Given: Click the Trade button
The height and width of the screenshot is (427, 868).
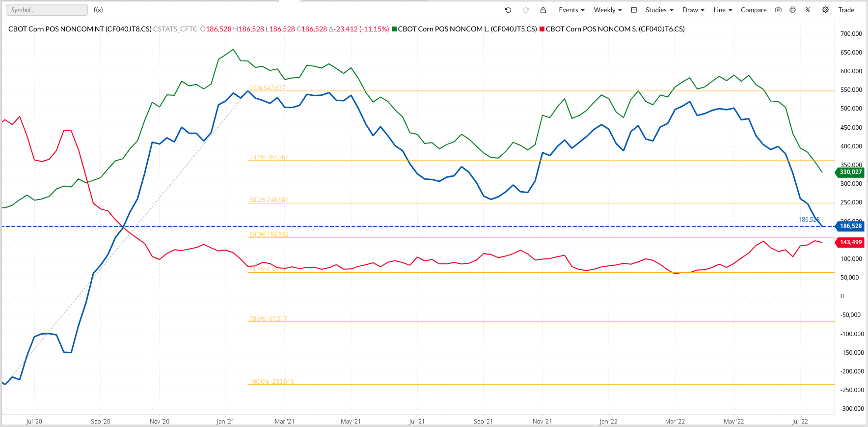Looking at the screenshot, I should tap(846, 10).
